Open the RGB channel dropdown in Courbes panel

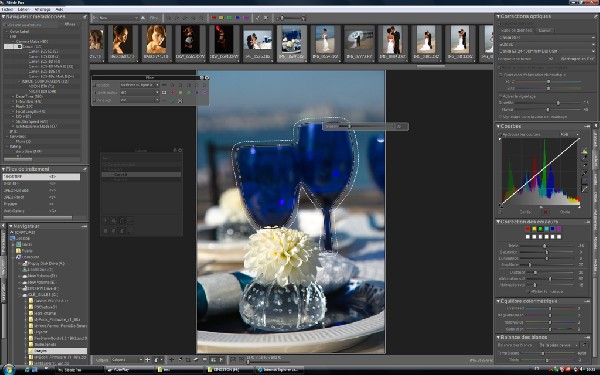(569, 135)
